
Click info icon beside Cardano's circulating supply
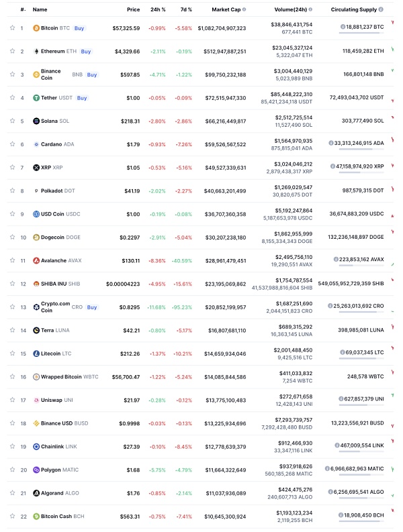(x=330, y=143)
